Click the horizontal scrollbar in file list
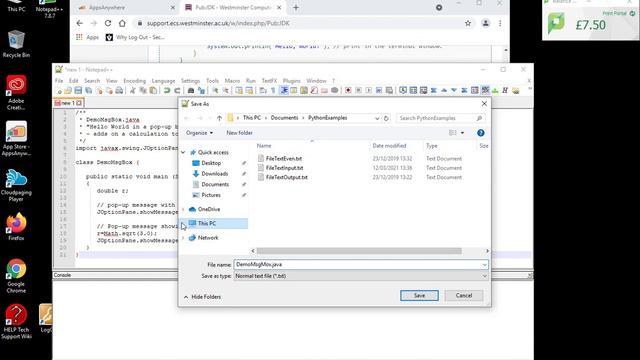 [x=359, y=251]
